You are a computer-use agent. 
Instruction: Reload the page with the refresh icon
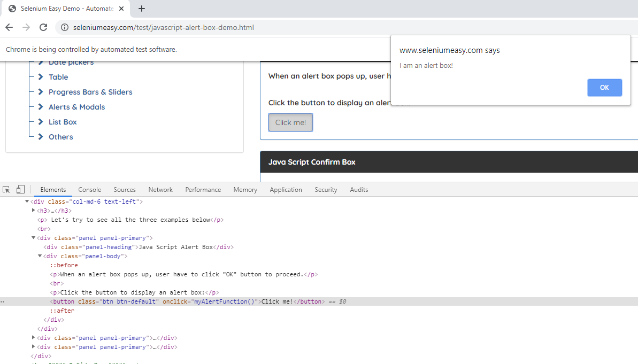pyautogui.click(x=43, y=27)
